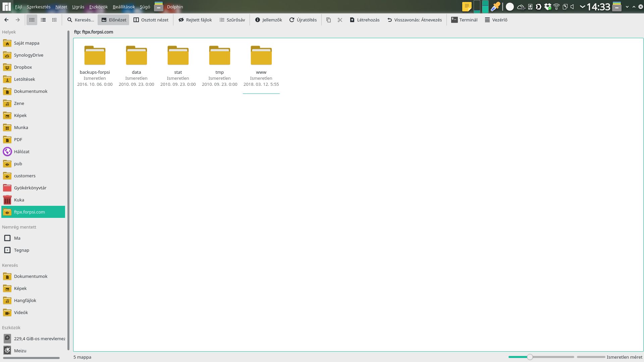
Task: Select ftpx.forpsi.com in Places
Action: click(33, 212)
